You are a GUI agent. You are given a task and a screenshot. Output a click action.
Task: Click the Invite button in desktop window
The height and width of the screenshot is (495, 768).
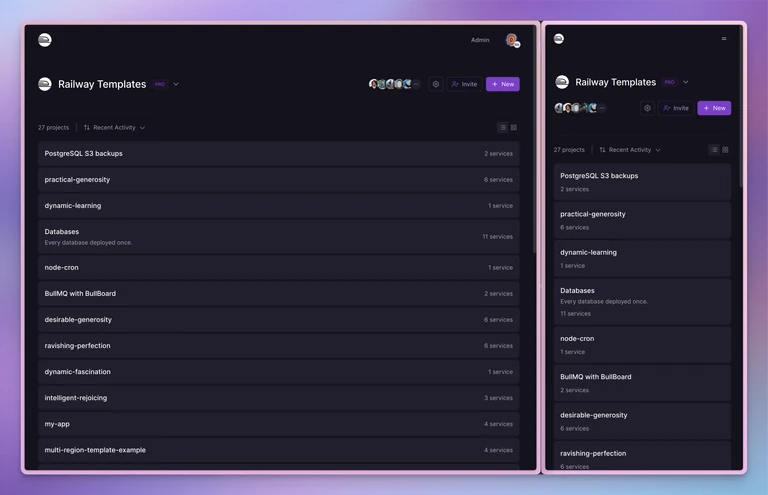(464, 84)
